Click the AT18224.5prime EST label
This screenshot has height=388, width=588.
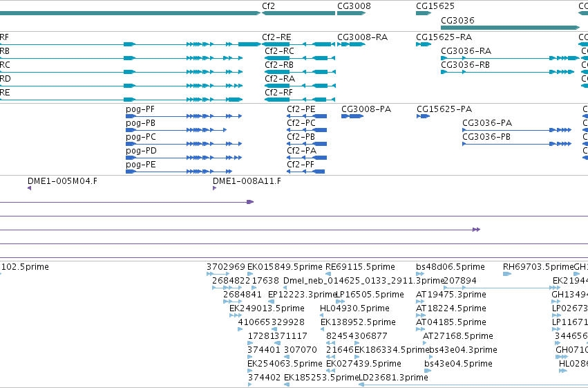(x=451, y=308)
